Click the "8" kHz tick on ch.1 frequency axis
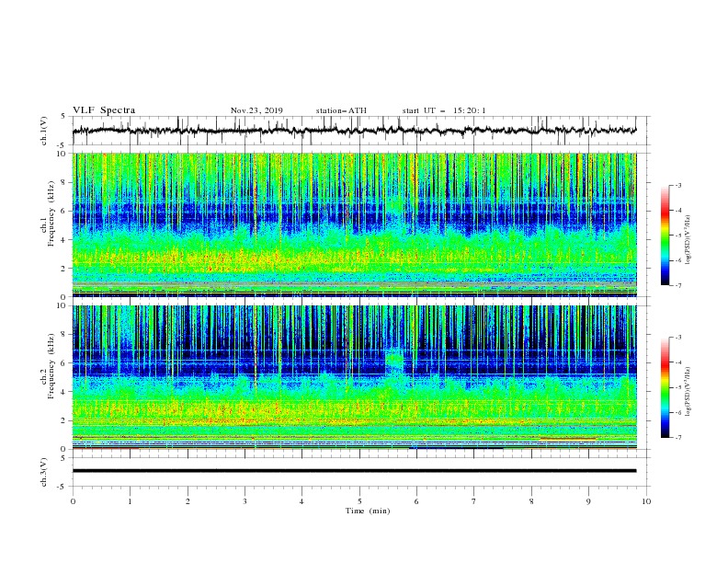 point(63,182)
